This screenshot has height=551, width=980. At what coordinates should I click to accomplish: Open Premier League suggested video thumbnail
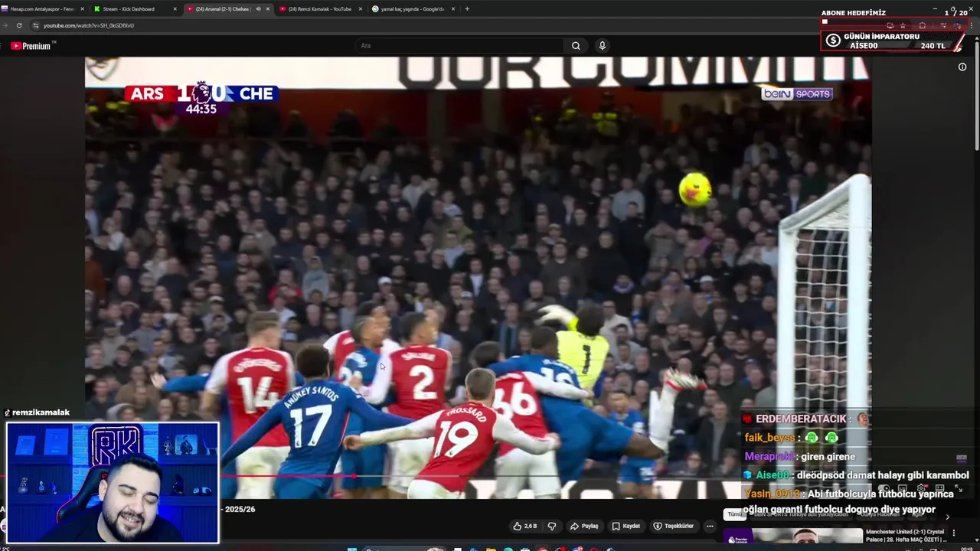[x=792, y=536]
